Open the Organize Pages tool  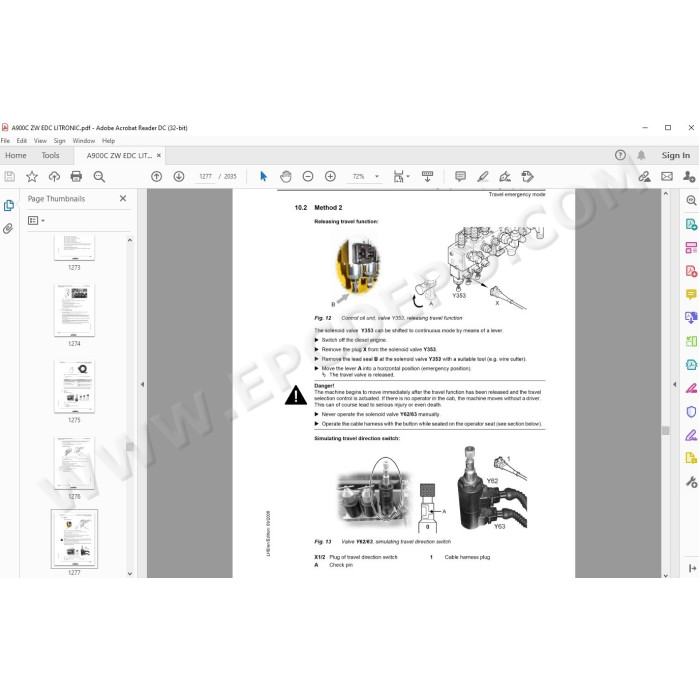click(691, 341)
